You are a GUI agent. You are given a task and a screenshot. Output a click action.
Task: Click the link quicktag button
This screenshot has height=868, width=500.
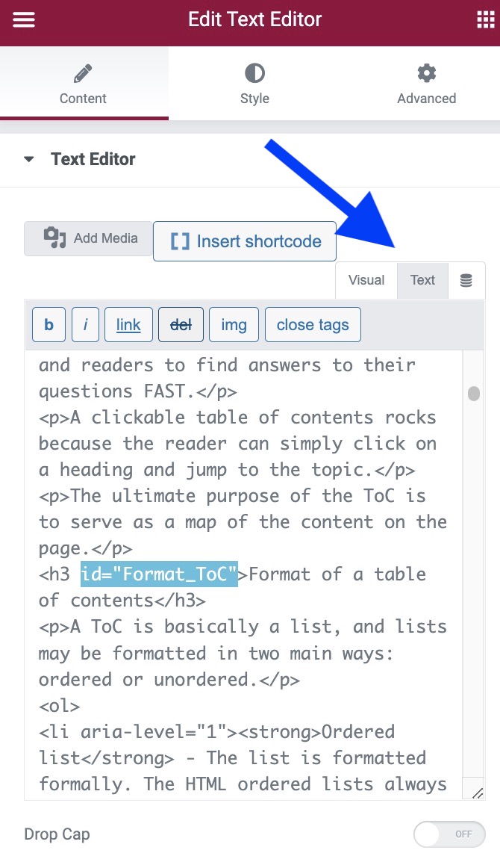click(x=128, y=325)
